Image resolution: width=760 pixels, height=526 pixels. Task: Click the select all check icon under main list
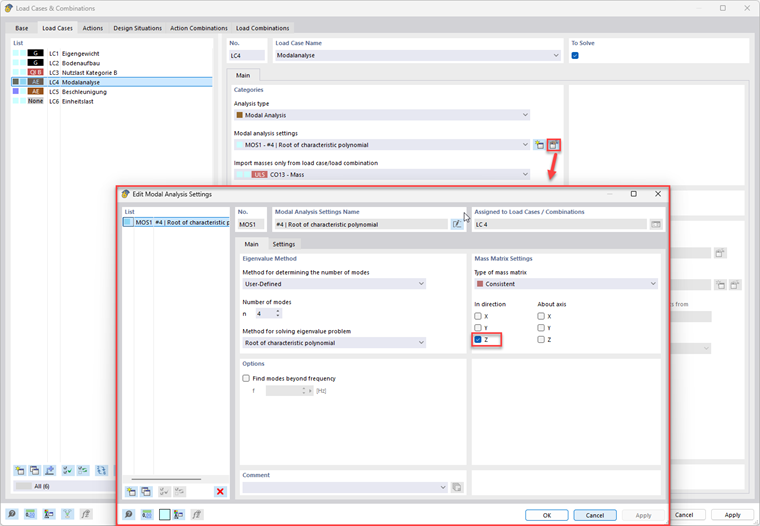click(67, 470)
